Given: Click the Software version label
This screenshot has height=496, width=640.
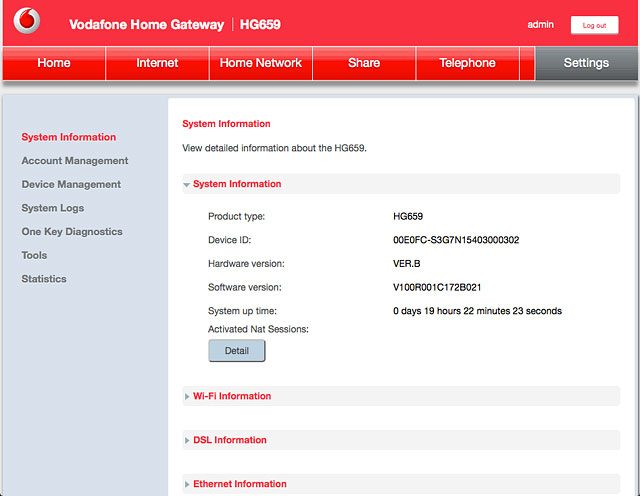Looking at the screenshot, I should pos(244,287).
